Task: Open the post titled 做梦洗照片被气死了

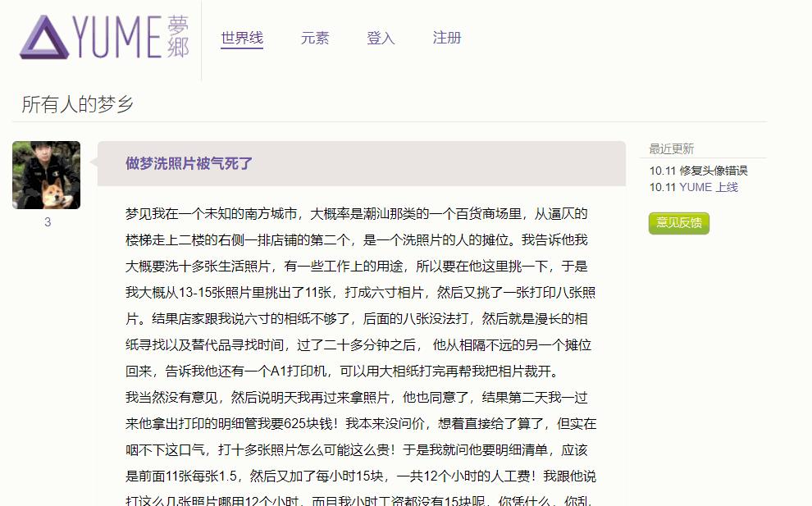Action: pyautogui.click(x=188, y=164)
